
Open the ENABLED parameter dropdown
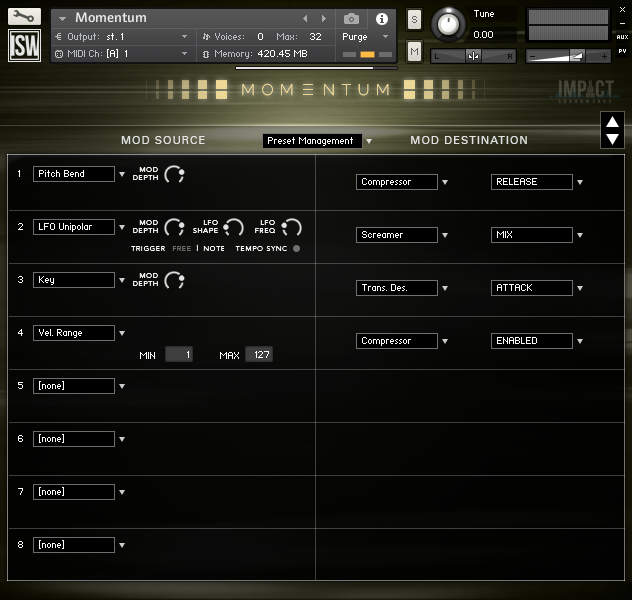pyautogui.click(x=532, y=341)
